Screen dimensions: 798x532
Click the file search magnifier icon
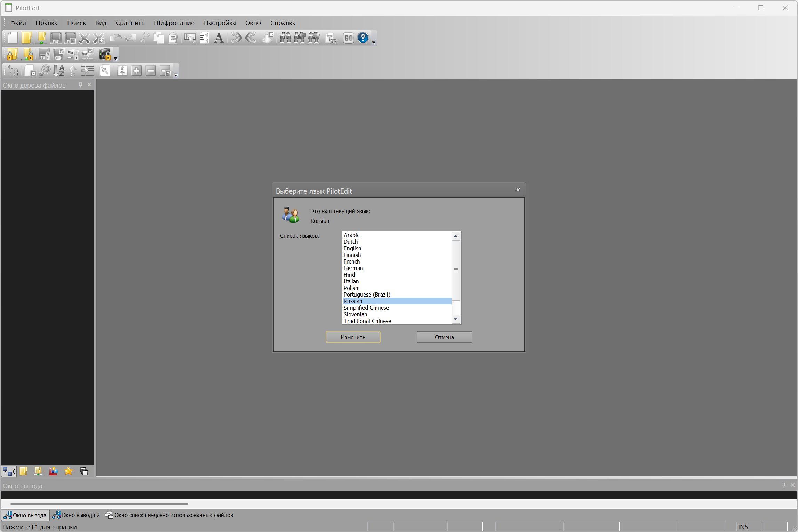(105, 71)
